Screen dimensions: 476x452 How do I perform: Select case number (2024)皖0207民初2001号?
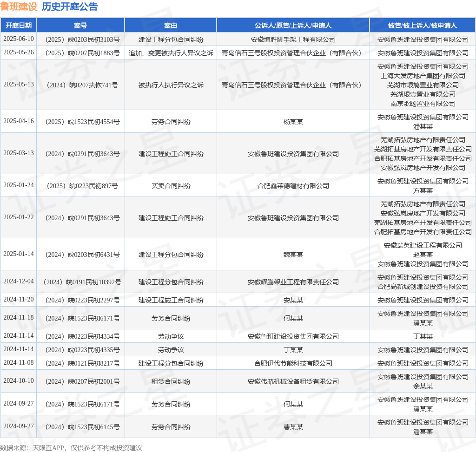point(82,381)
